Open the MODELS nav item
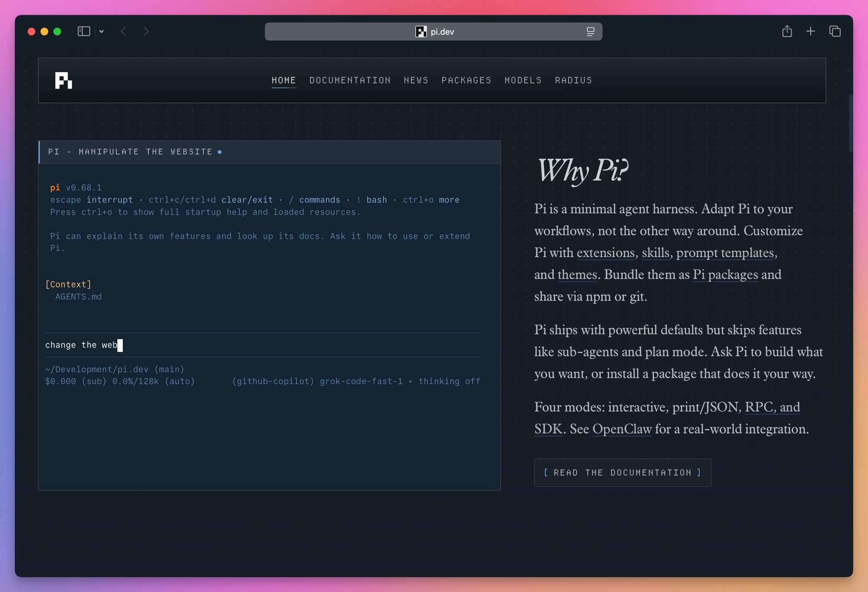This screenshot has width=868, height=592. (523, 80)
